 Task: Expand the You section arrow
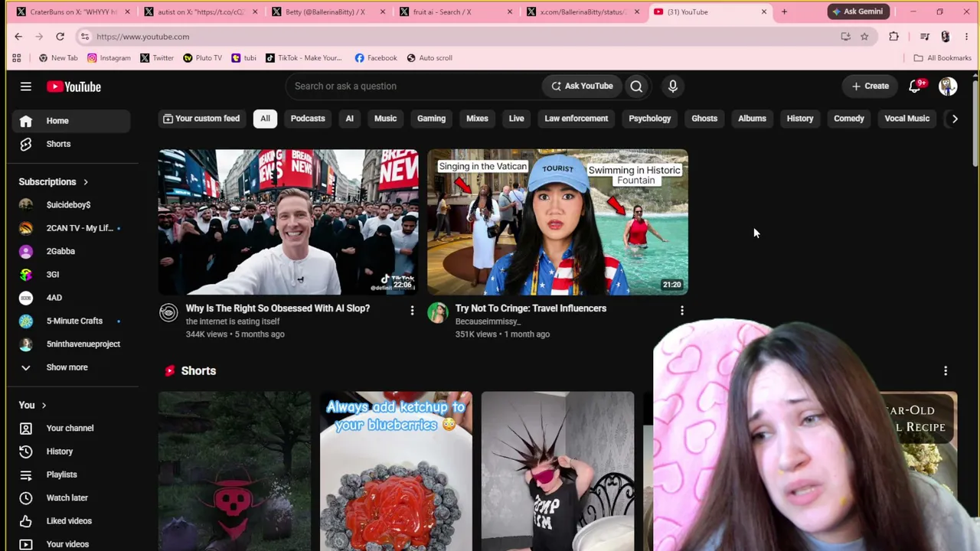click(x=44, y=405)
